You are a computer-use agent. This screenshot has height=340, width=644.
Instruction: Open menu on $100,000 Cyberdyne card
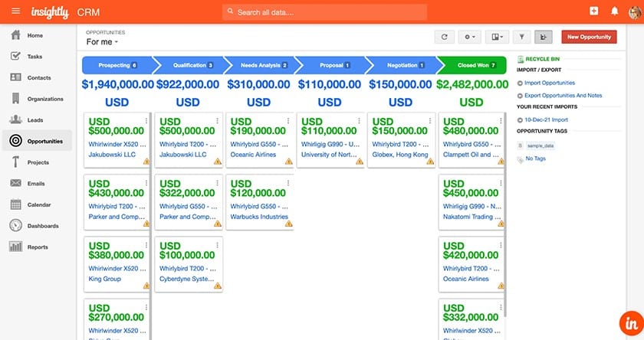pyautogui.click(x=217, y=245)
